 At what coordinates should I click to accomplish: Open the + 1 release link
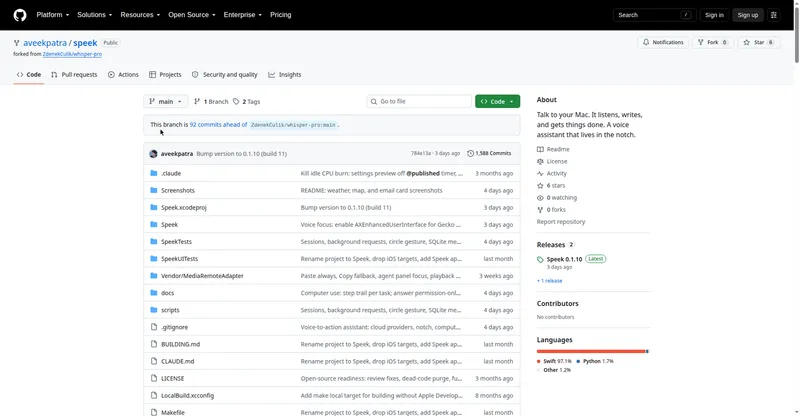(549, 281)
